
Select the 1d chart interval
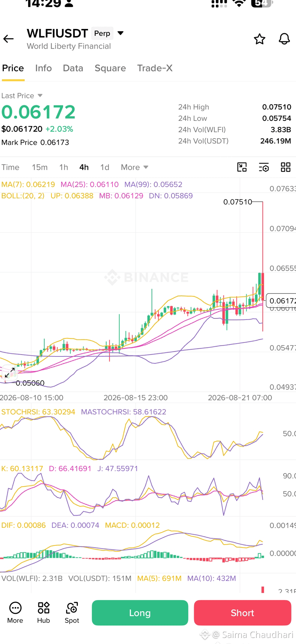click(105, 167)
